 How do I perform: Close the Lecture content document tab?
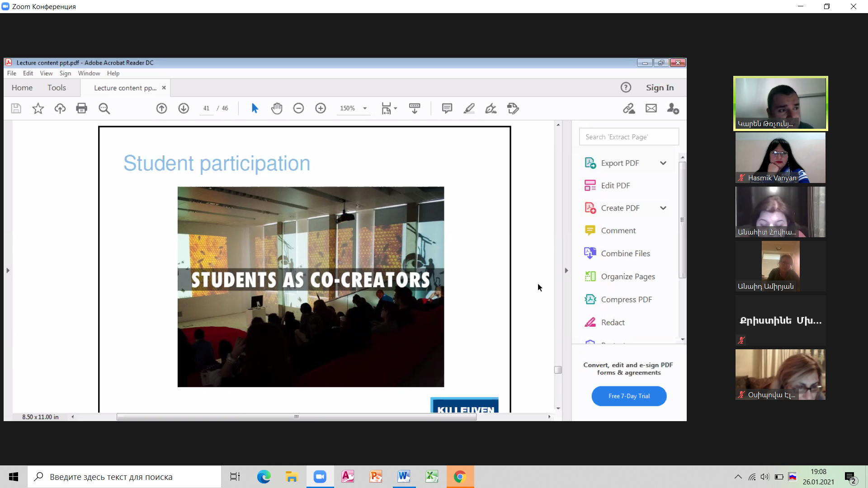[x=164, y=88]
